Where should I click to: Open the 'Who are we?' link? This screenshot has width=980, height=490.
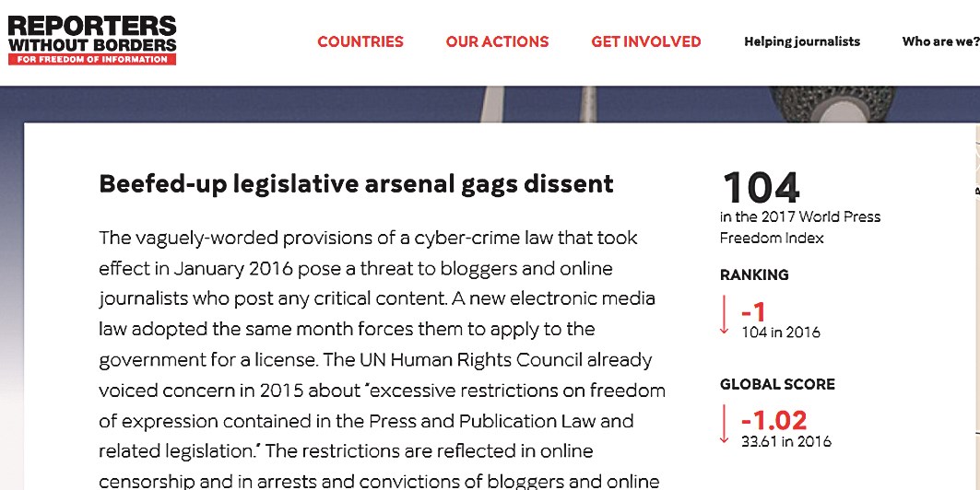[x=939, y=41]
